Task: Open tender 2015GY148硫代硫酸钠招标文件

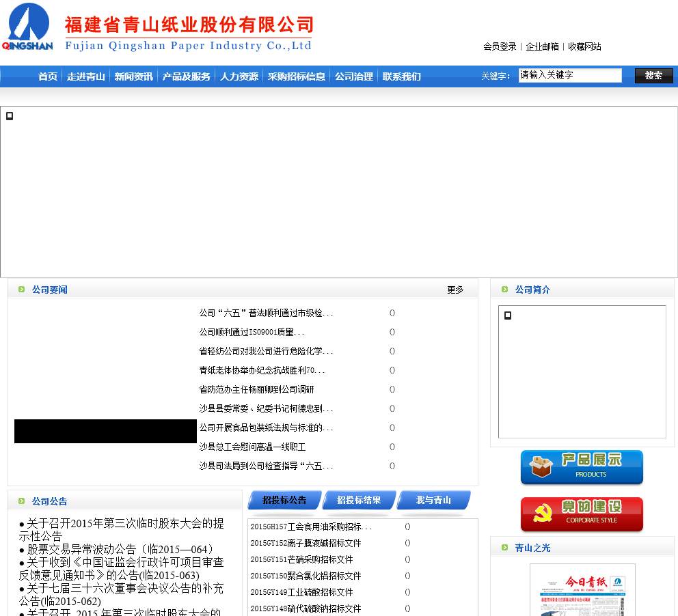Action: 306,608
